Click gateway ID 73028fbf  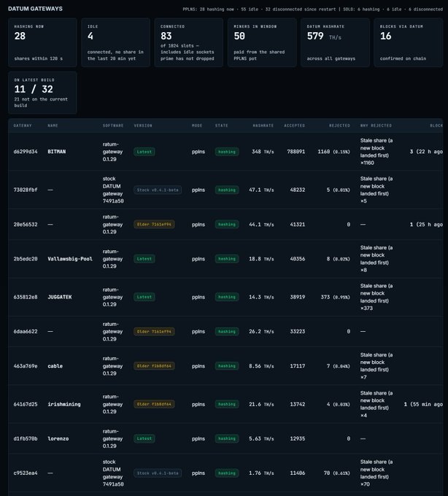[x=26, y=190]
